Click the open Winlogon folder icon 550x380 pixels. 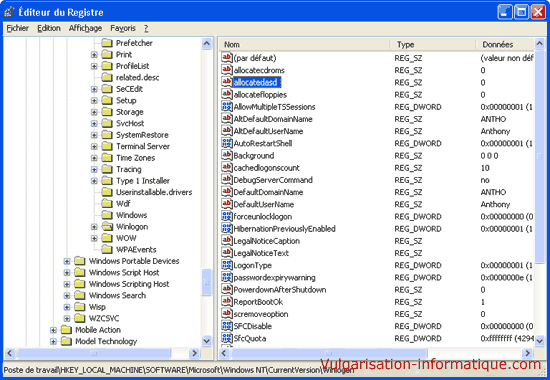(x=107, y=226)
